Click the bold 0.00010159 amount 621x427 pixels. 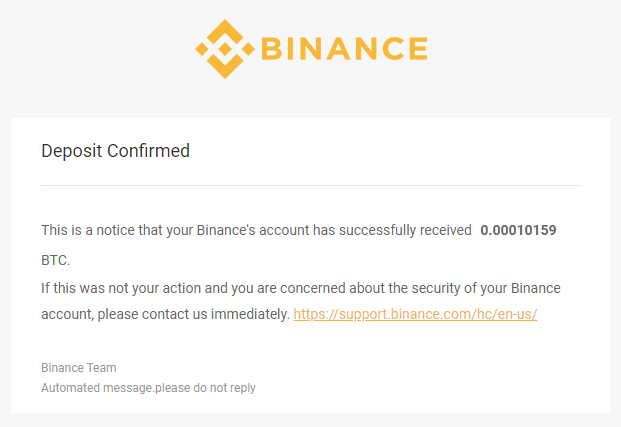(518, 230)
